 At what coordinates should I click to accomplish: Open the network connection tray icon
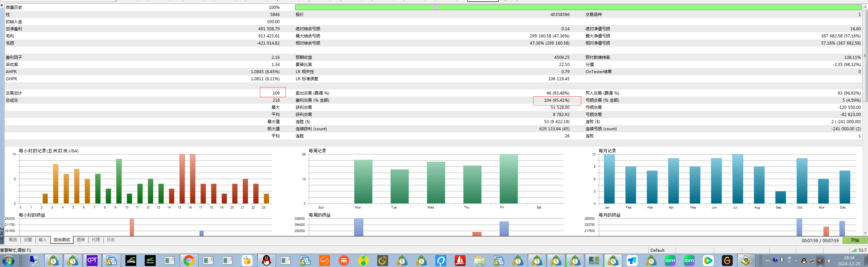[x=812, y=261]
